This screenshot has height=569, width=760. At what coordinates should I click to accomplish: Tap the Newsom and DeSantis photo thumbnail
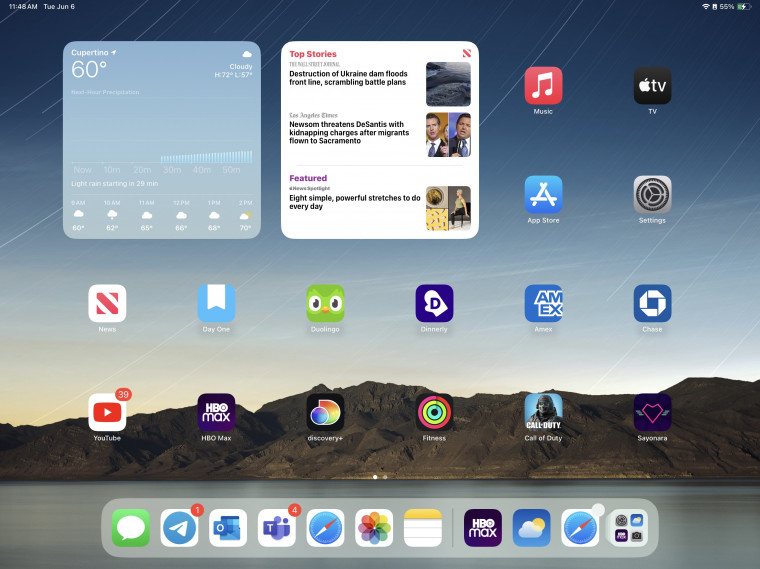[x=448, y=135]
